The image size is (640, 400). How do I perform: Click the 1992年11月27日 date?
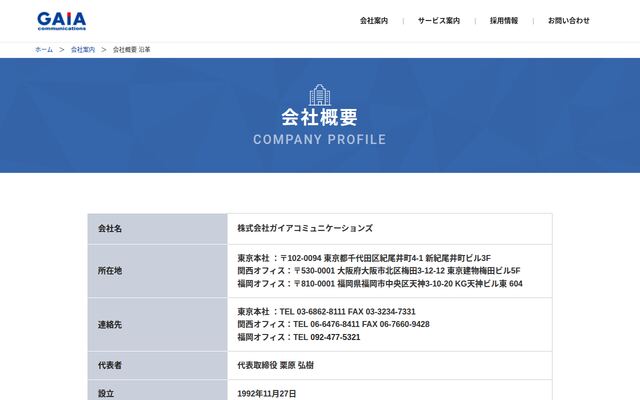[x=267, y=393]
